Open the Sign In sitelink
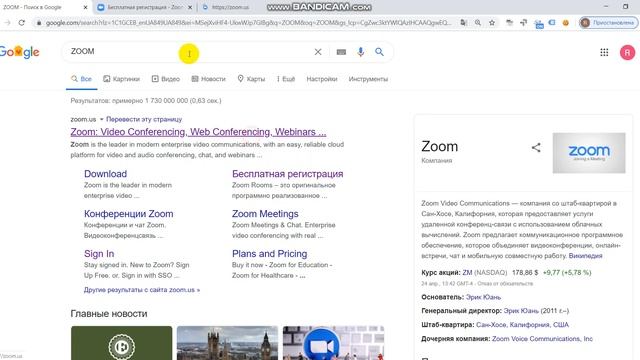This screenshot has width=640, height=360. [99, 253]
